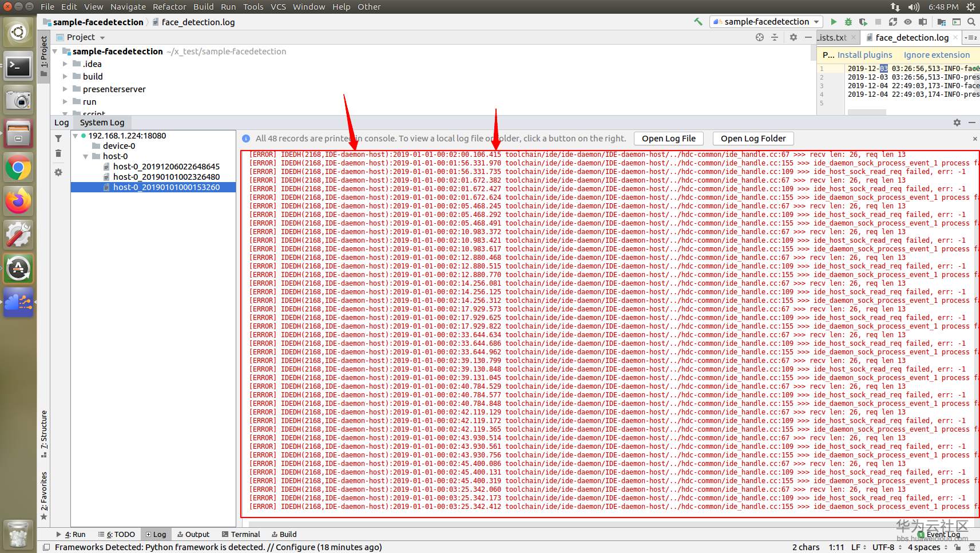The image size is (980, 553).
Task: Open the screenshot camera app in dock
Action: pos(18,100)
